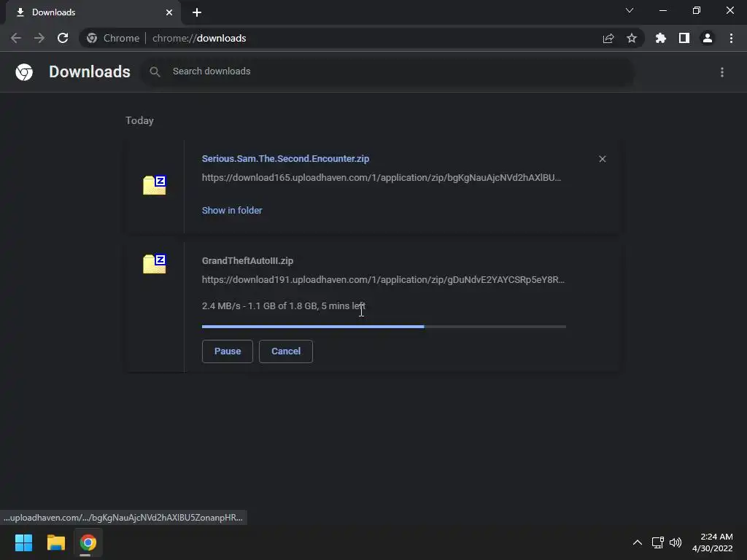Click the Downloads page heading
This screenshot has width=747, height=560.
[90, 71]
